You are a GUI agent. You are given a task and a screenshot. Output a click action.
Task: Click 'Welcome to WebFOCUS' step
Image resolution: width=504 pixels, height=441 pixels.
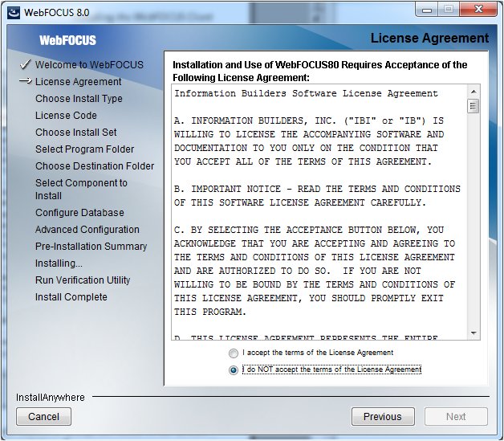click(89, 64)
